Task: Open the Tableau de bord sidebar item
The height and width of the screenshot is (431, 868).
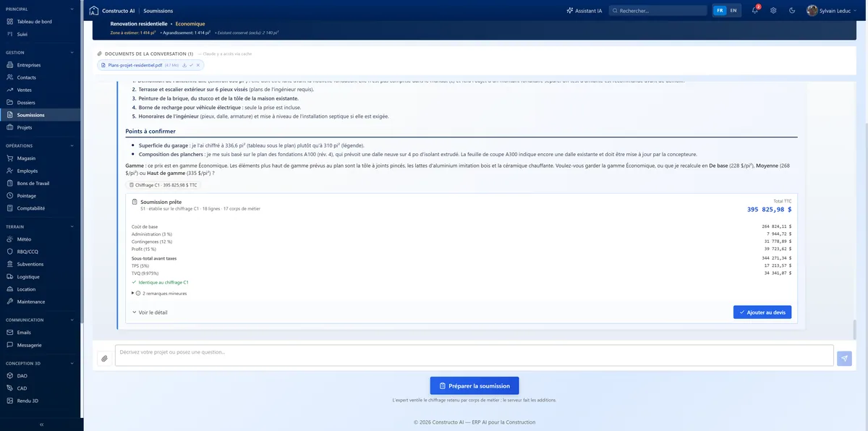Action: (41, 22)
